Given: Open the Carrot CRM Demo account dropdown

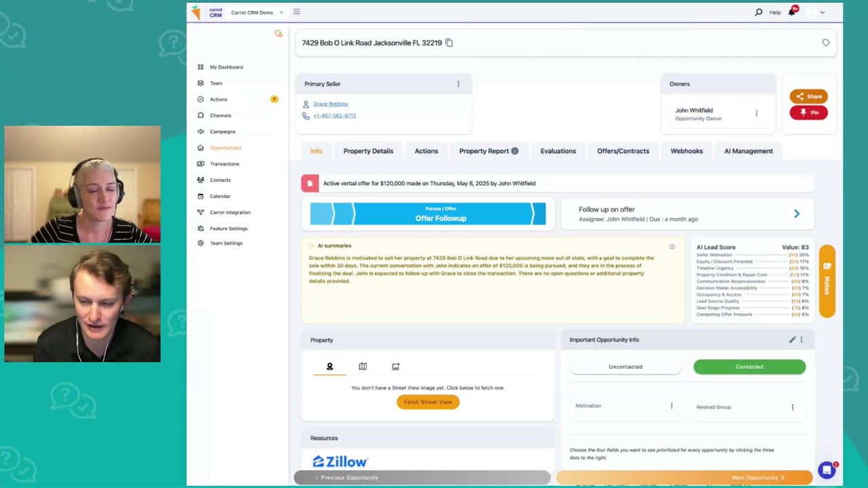Looking at the screenshot, I should point(257,12).
